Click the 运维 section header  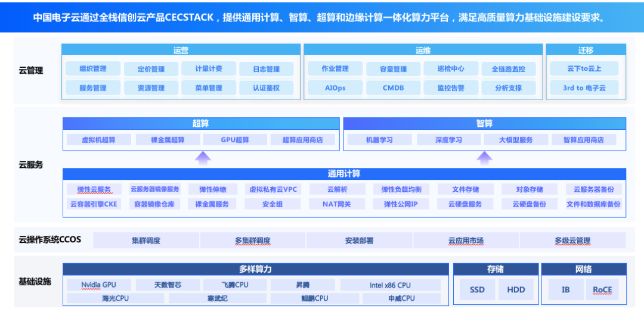[423, 50]
